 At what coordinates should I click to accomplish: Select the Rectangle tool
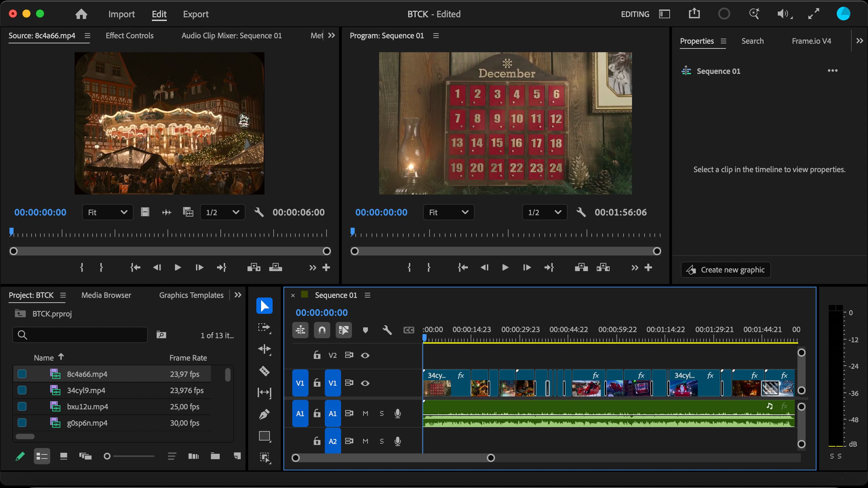point(264,436)
